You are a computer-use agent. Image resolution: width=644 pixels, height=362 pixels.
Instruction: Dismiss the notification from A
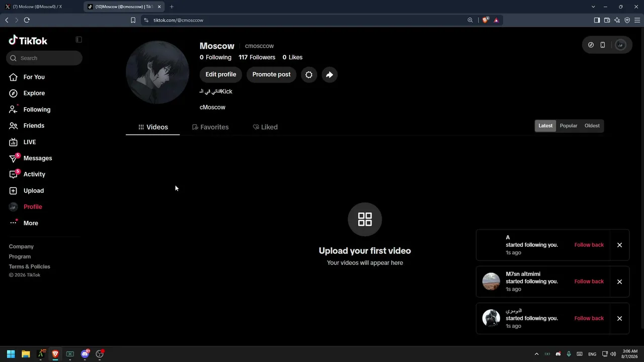click(619, 245)
